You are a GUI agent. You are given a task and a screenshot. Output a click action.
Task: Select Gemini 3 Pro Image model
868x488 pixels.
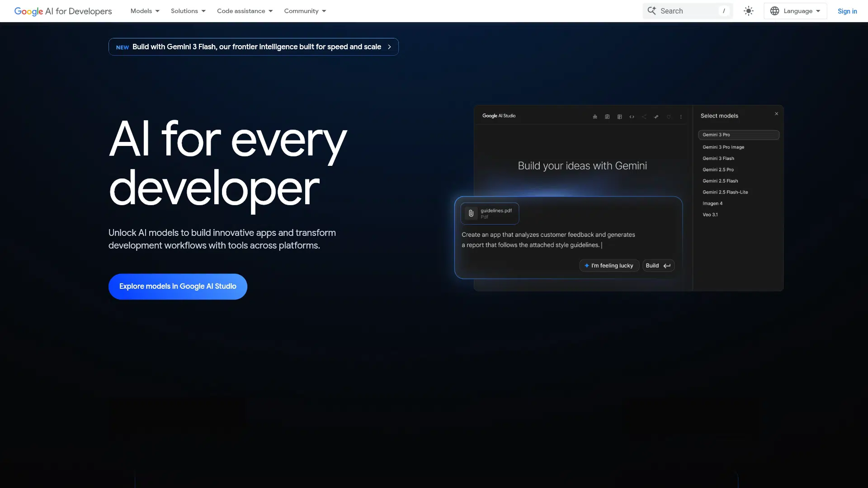[723, 147]
